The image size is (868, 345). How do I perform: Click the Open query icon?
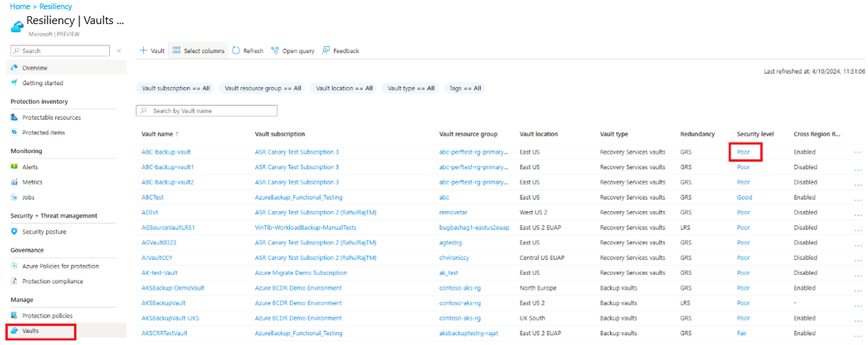[x=274, y=51]
